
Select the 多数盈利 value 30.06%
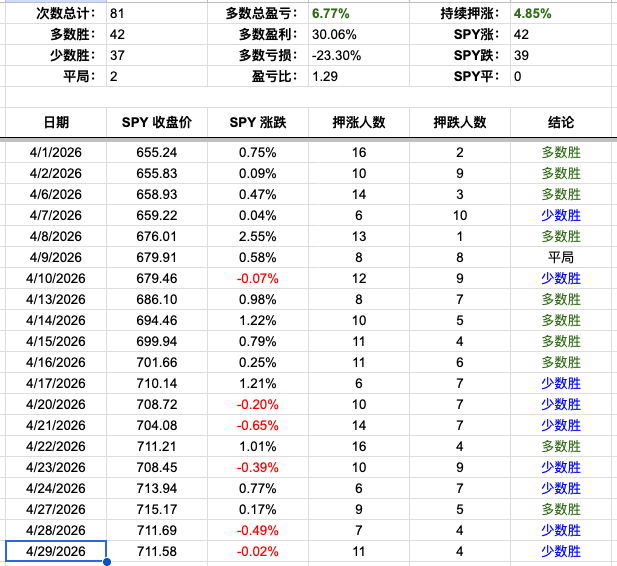click(359, 34)
